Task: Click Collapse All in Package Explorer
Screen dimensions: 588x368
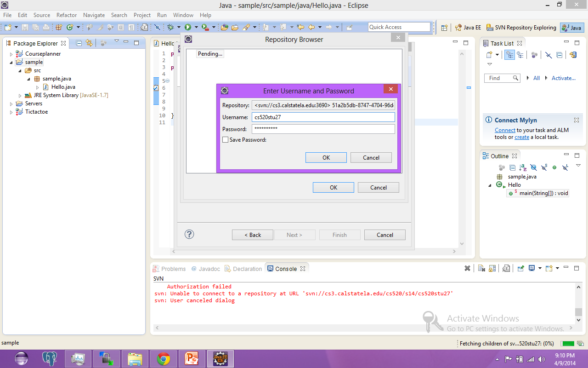Action: coord(79,43)
